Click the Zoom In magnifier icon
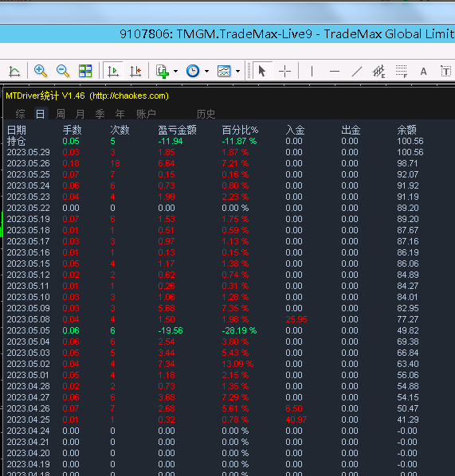455x476 pixels. click(41, 71)
